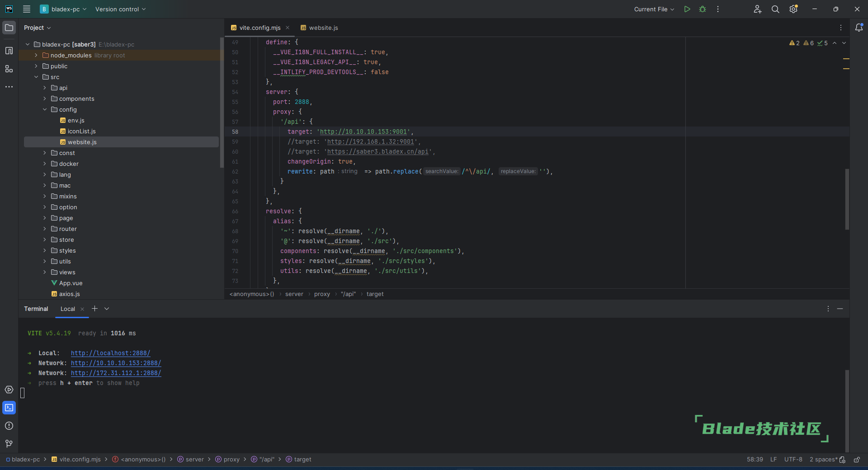The image size is (868, 470).
Task: Open Bookmarks tool window icon
Action: (x=9, y=51)
